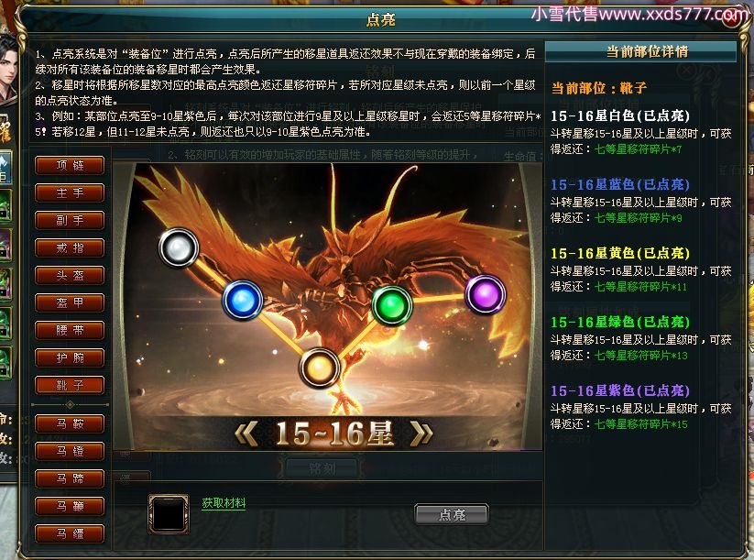
Task: Select the 项链 equipment slot
Action: (x=70, y=165)
